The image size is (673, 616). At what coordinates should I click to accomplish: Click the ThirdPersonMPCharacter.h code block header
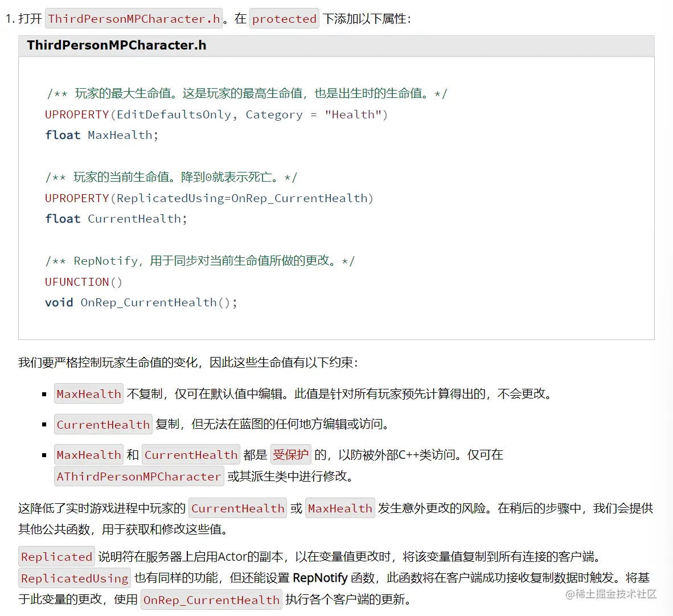click(336, 46)
